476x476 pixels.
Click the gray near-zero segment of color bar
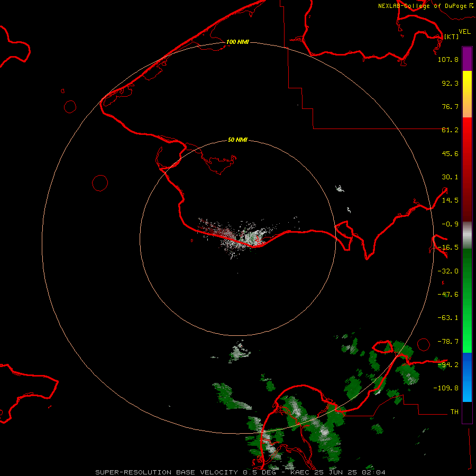(x=467, y=235)
